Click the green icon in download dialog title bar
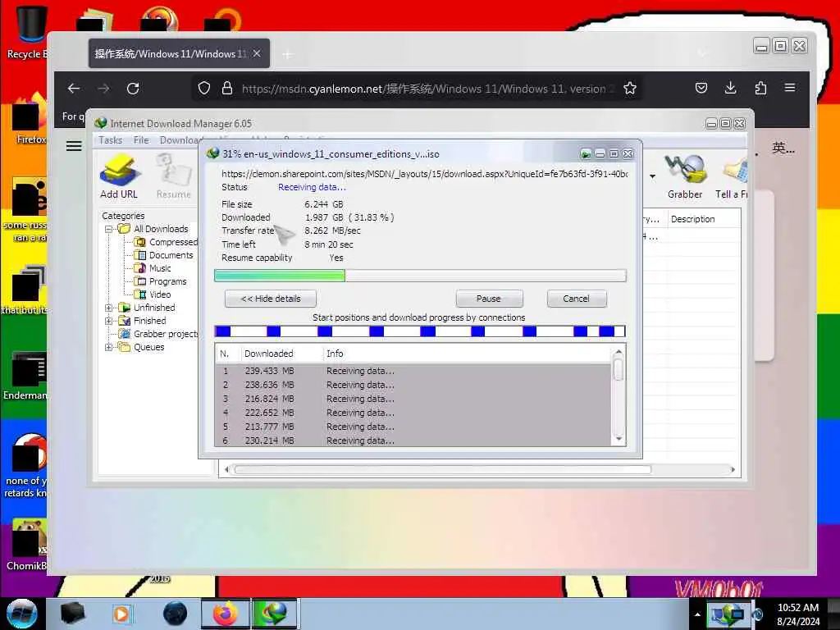Screen dimensions: 840x630 coord(586,154)
